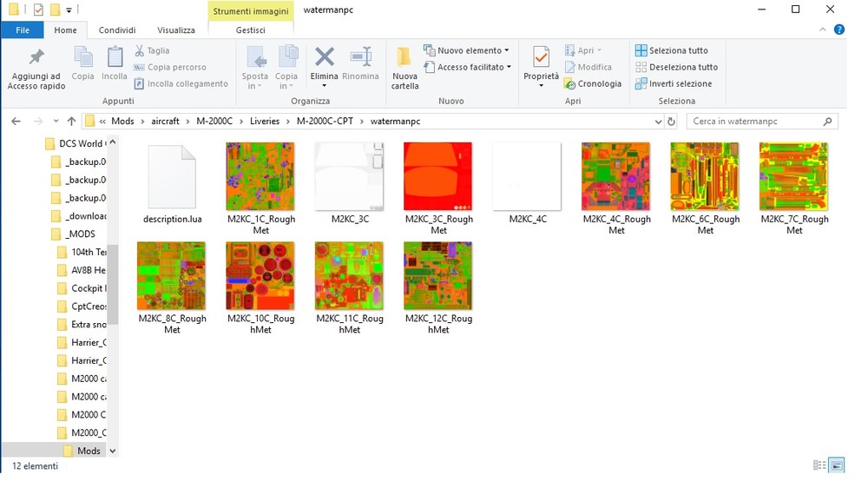Switch to the Condividi tab
This screenshot has width=868, height=488.
[117, 30]
